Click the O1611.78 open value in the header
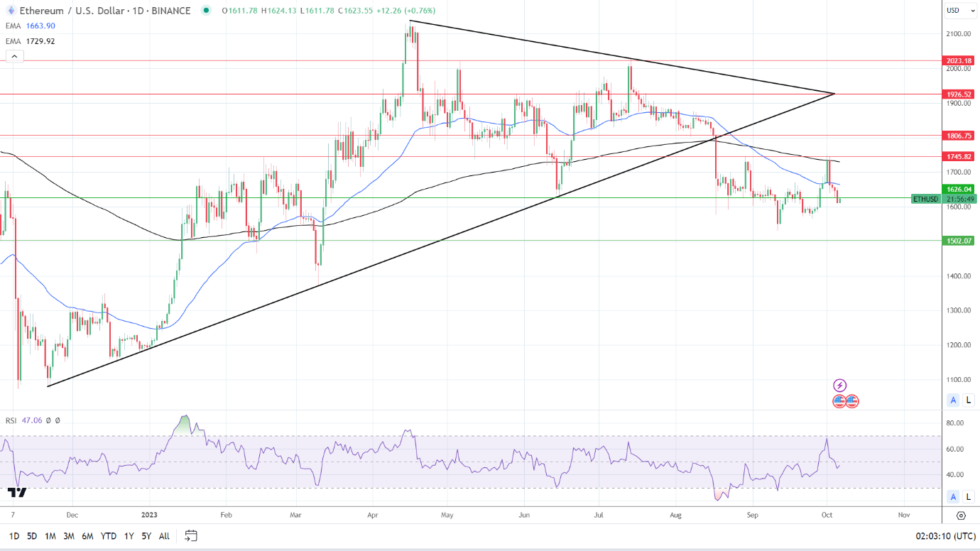Screen dimensions: 980x551 240,11
